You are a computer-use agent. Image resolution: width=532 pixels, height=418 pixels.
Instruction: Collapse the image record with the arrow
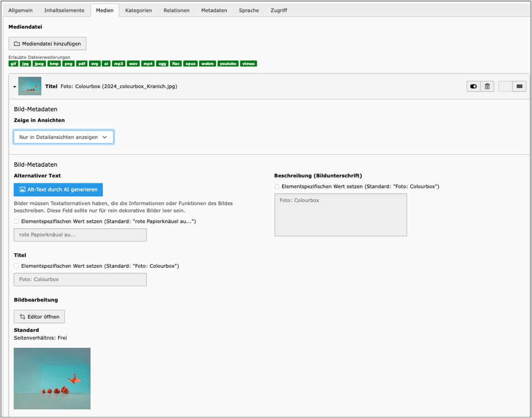tap(15, 87)
